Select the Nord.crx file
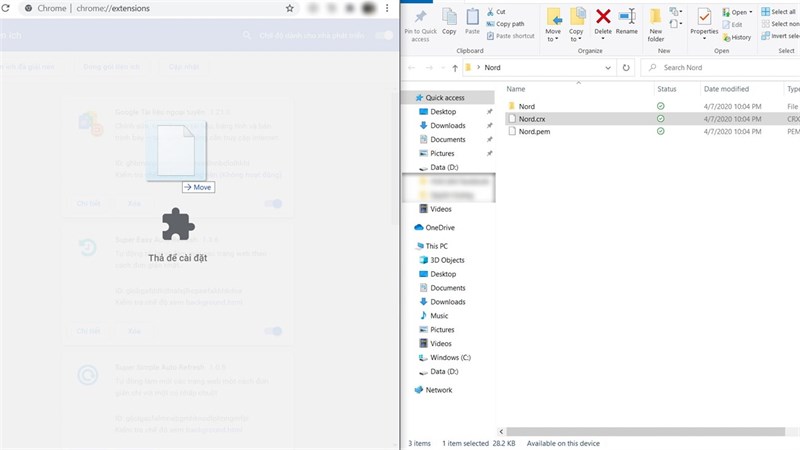Screen dimensions: 800x450 [532, 119]
